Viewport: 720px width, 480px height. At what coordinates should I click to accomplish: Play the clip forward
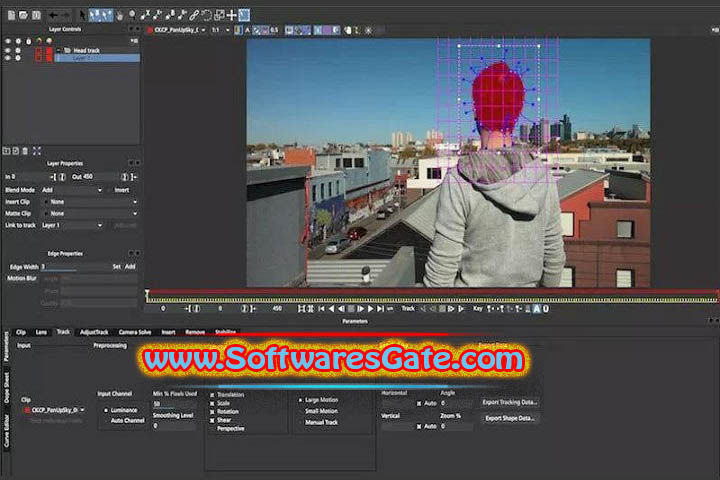tap(370, 309)
